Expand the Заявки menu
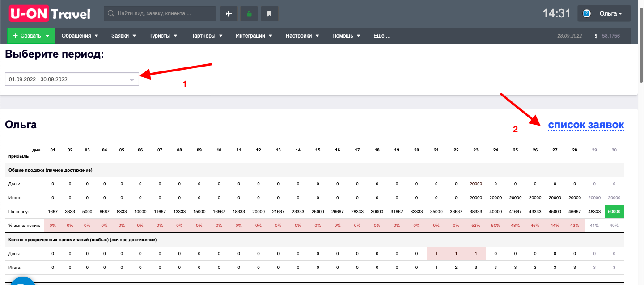The image size is (644, 285). tap(123, 36)
